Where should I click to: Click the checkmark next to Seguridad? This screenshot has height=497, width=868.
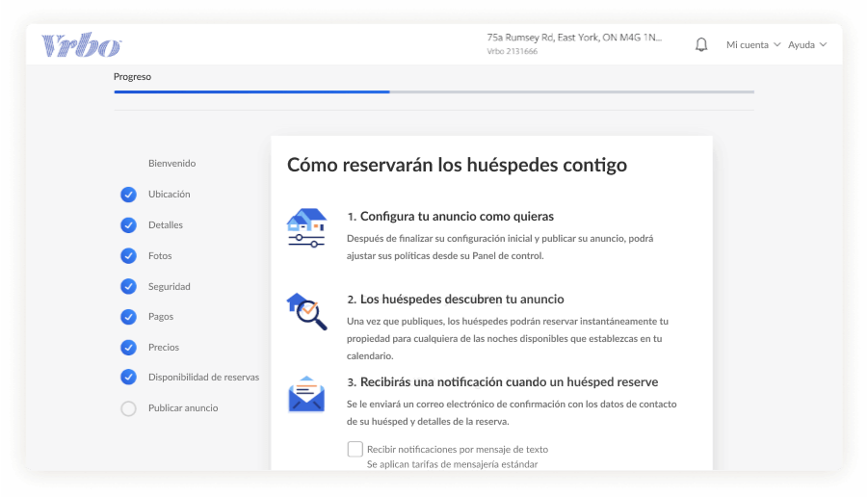(x=128, y=286)
